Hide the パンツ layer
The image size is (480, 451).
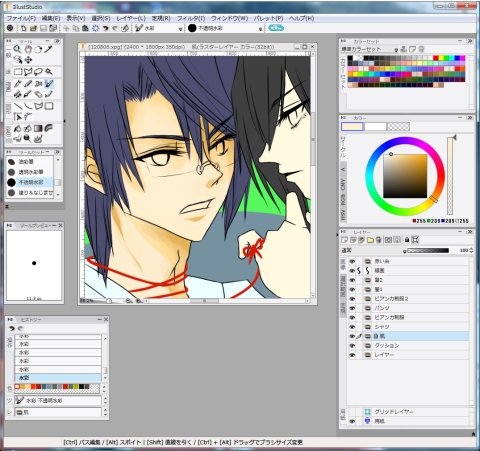pos(352,308)
